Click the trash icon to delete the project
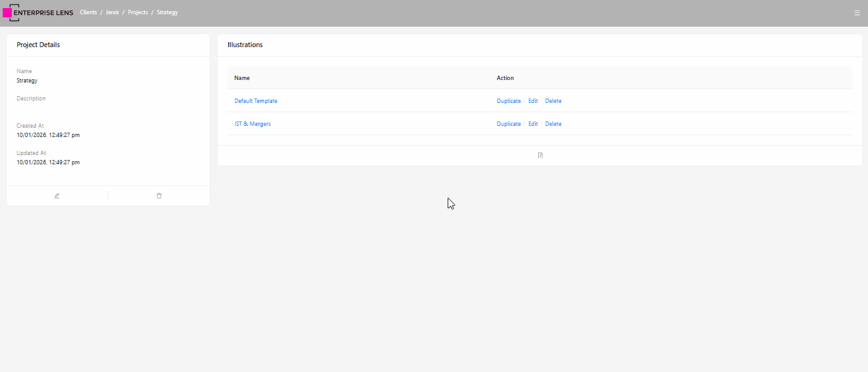This screenshot has height=372, width=868. tap(159, 196)
